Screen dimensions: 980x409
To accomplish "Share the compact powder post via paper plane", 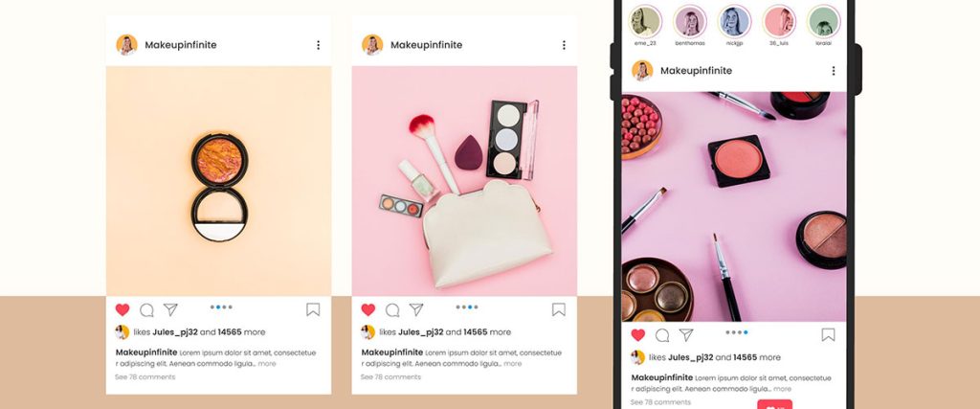I will coord(170,309).
